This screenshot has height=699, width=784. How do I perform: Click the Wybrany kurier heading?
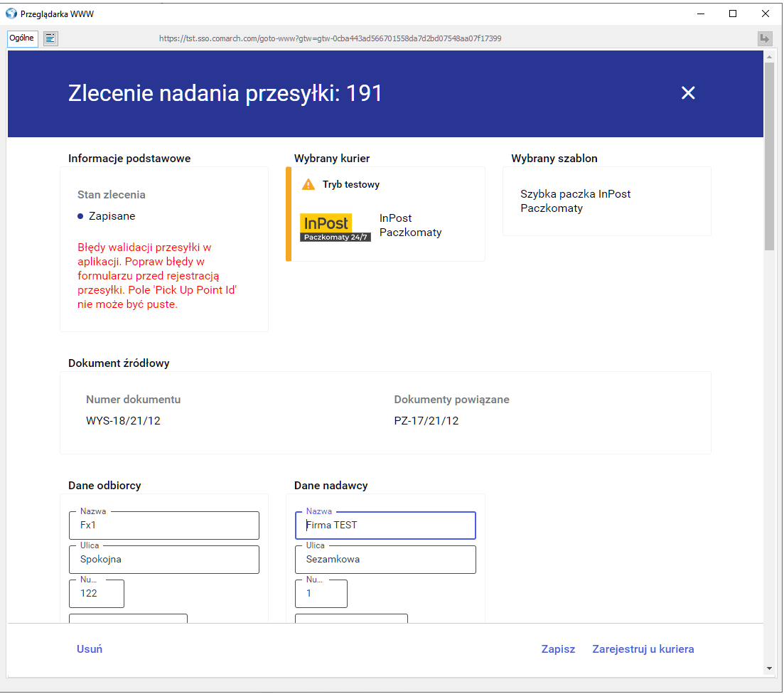pos(331,159)
